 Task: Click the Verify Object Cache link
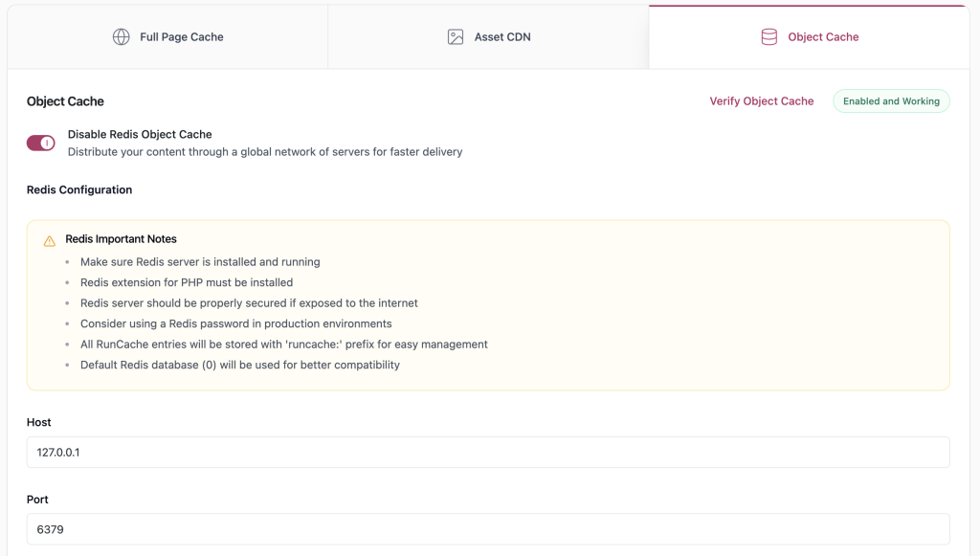[761, 101]
